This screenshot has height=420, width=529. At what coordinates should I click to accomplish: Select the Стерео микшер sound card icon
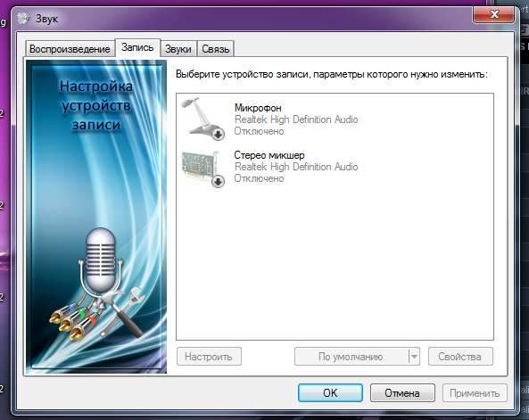(x=203, y=169)
